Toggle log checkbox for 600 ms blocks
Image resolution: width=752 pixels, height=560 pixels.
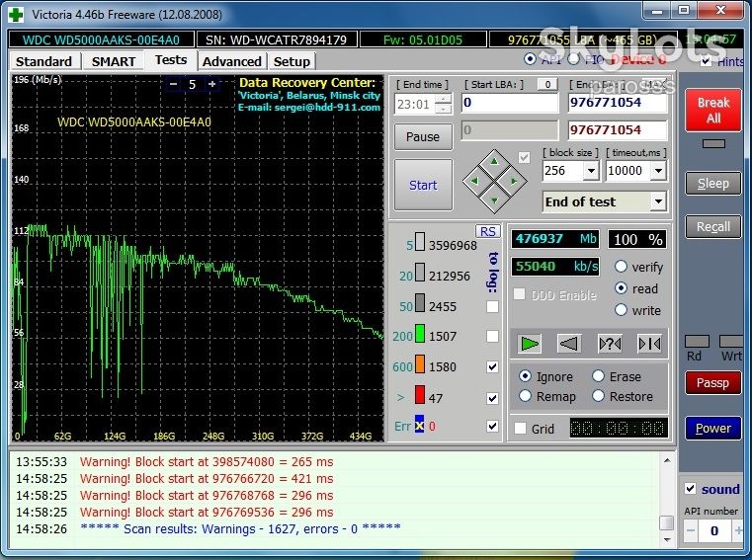pyautogui.click(x=492, y=366)
